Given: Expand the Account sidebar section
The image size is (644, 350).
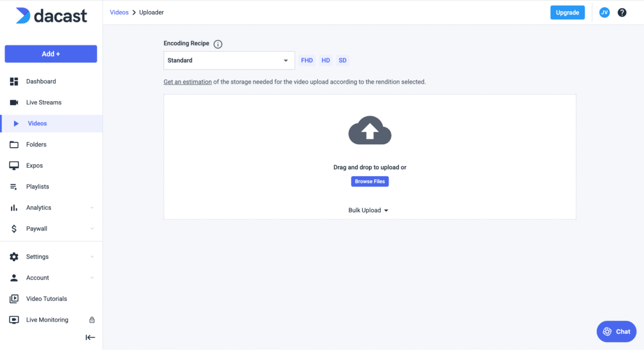Looking at the screenshot, I should tap(38, 277).
